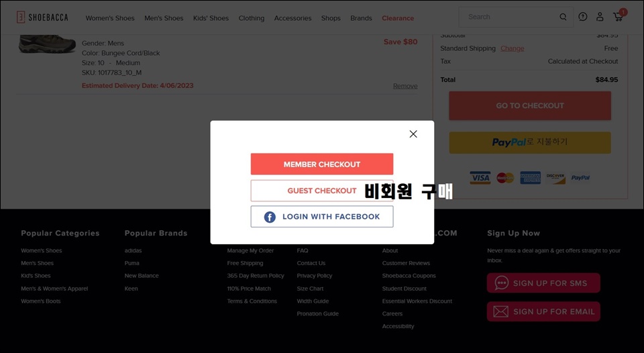Open Careers footer link
644x353 pixels.
(x=392, y=313)
